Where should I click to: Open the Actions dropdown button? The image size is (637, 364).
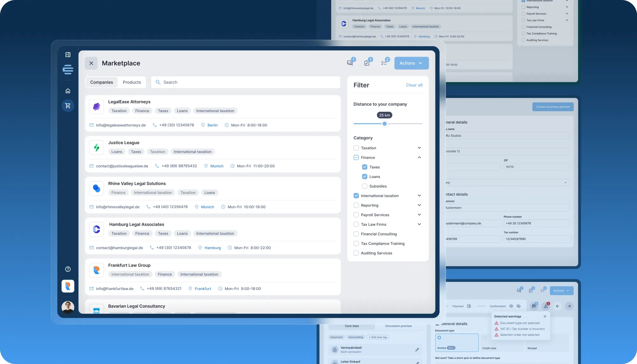pyautogui.click(x=411, y=63)
